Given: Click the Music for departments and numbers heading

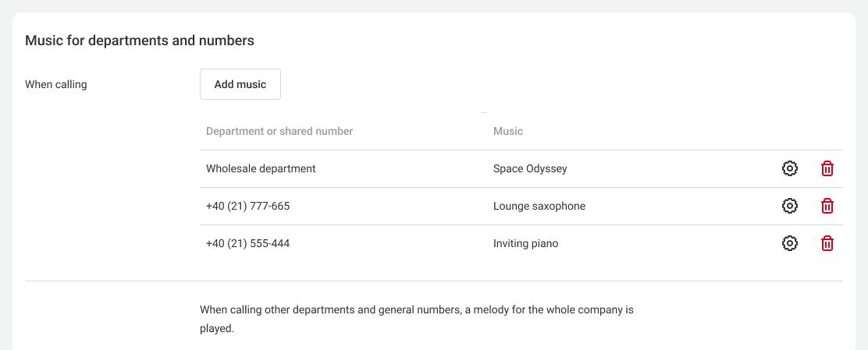Looking at the screenshot, I should point(140,41).
